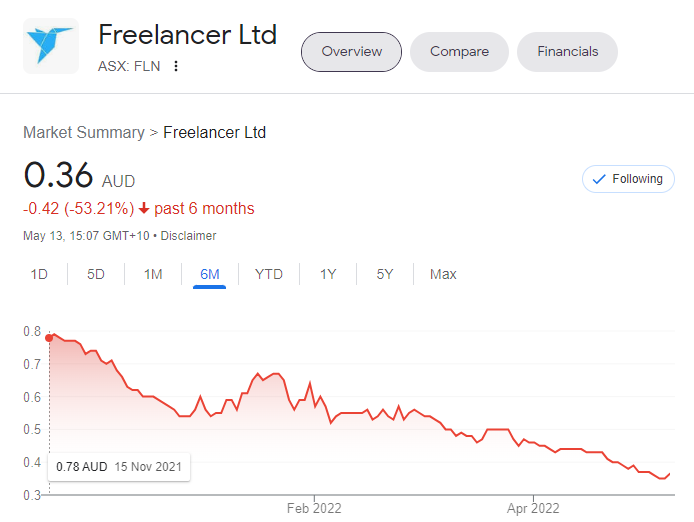Image resolution: width=694 pixels, height=522 pixels.
Task: Open the Compare view
Action: (x=459, y=52)
